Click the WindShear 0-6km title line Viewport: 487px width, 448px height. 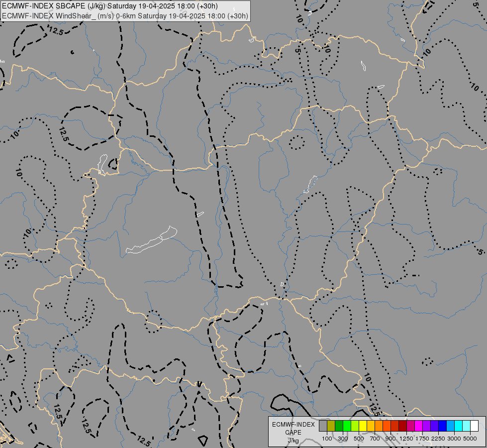125,15
